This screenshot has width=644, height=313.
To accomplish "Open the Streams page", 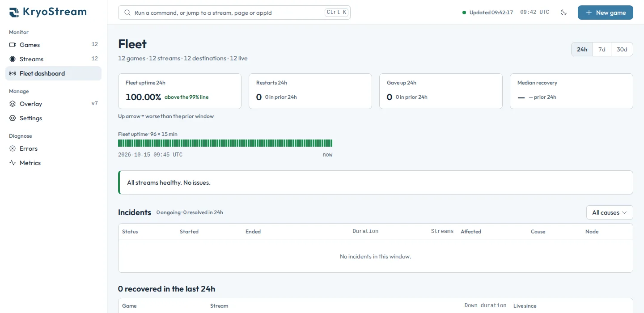I will point(54,59).
